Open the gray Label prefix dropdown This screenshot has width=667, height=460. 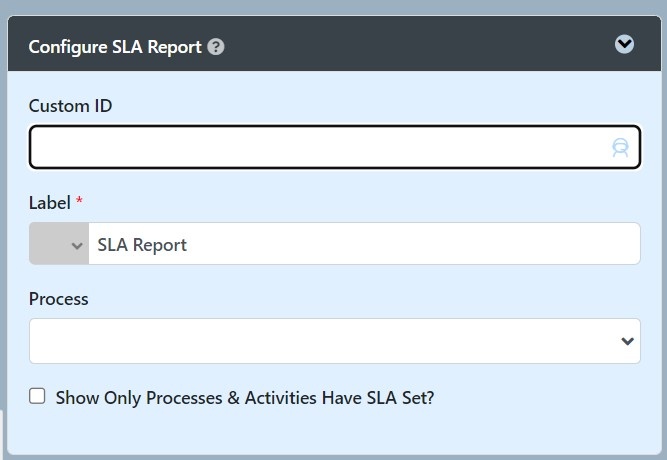coord(59,244)
